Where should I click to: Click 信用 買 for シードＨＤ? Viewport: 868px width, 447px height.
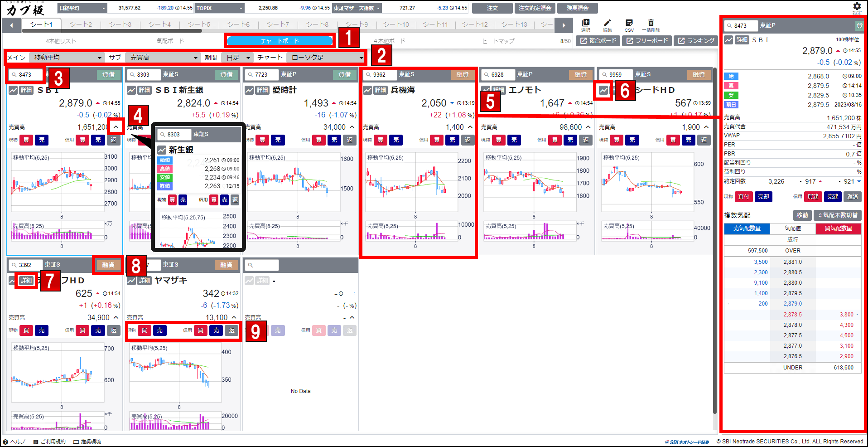coord(673,140)
